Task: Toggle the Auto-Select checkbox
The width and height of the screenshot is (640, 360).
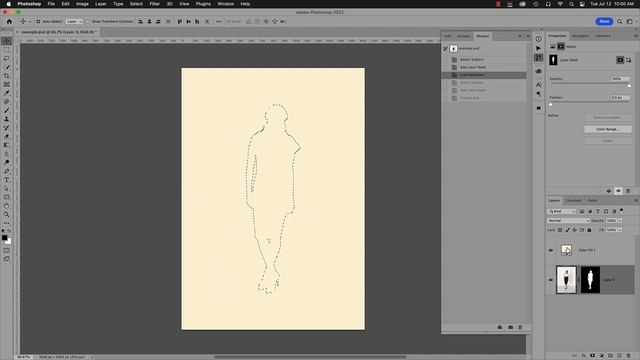Action: pos(38,22)
